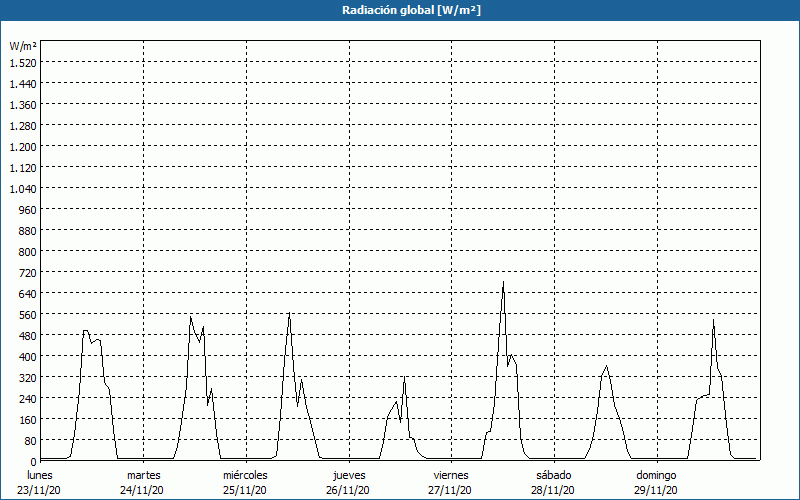Click the 24/11/20 date label

pyautogui.click(x=142, y=490)
